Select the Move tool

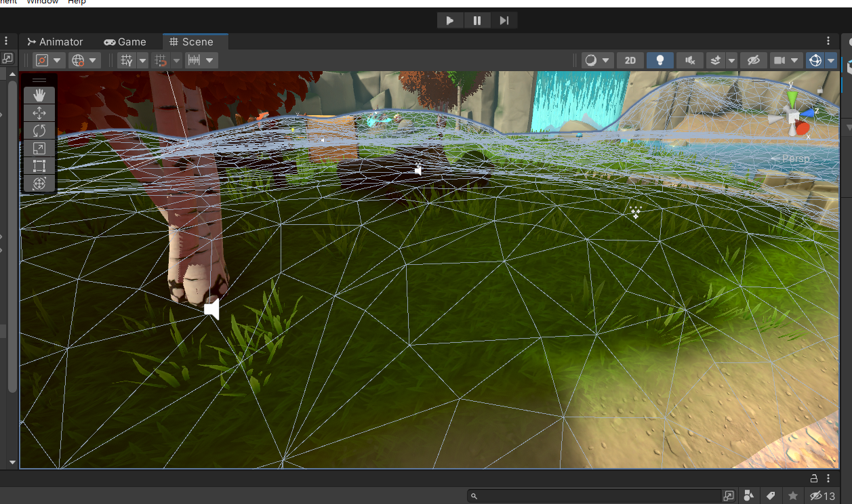(39, 113)
